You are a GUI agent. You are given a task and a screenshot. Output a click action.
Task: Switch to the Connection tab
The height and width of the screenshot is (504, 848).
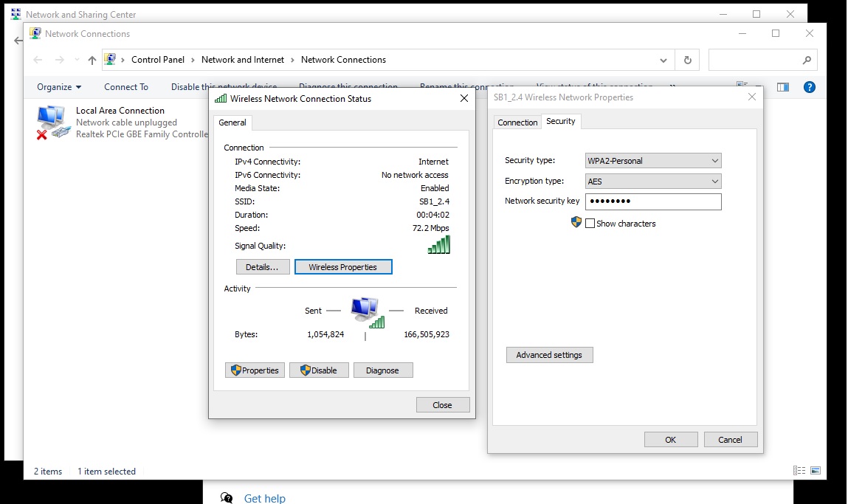pyautogui.click(x=517, y=122)
